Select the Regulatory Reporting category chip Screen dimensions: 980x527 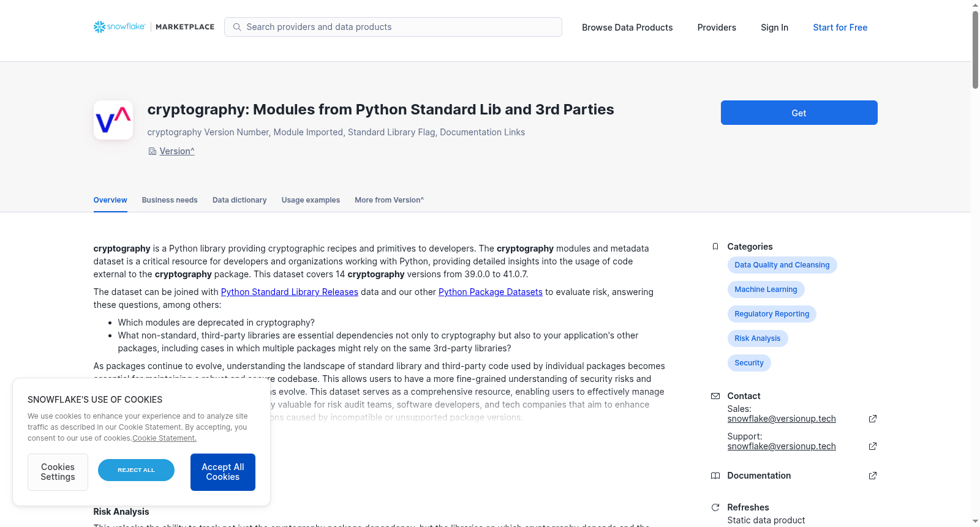tap(772, 314)
